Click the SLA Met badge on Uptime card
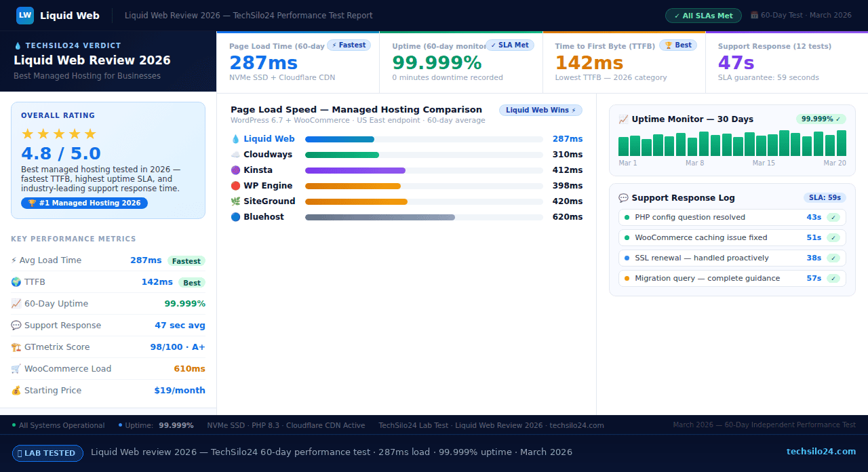Image resolution: width=868 pixels, height=472 pixels. [x=510, y=45]
